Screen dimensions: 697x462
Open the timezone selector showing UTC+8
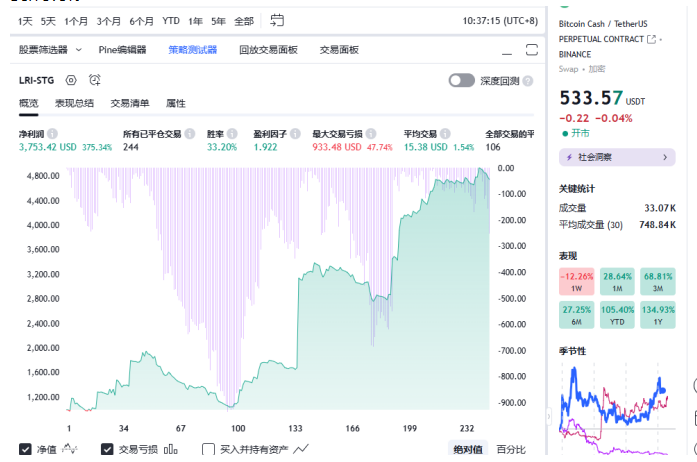502,20
